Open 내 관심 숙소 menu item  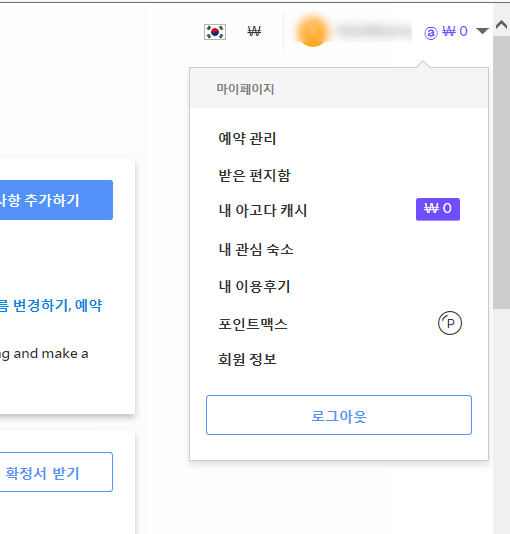pos(256,250)
